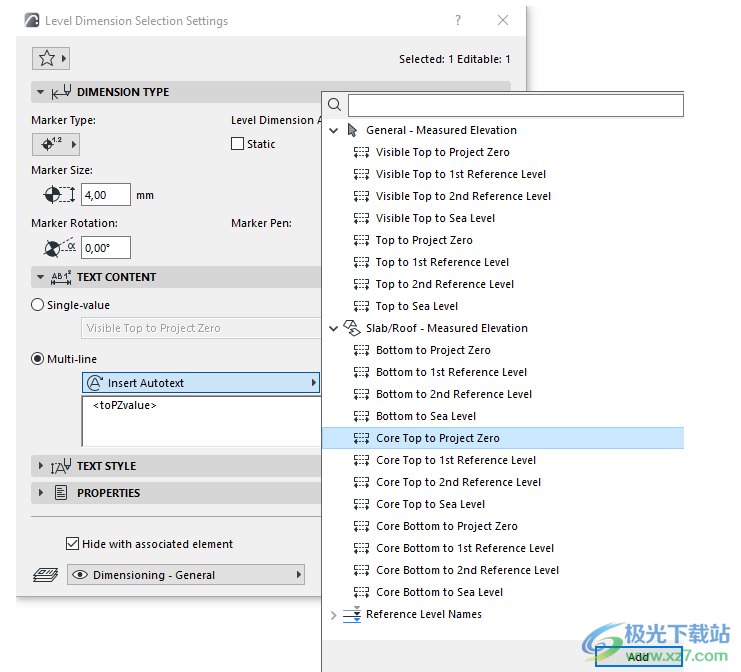Expand the Reference Level Names group

pos(334,615)
